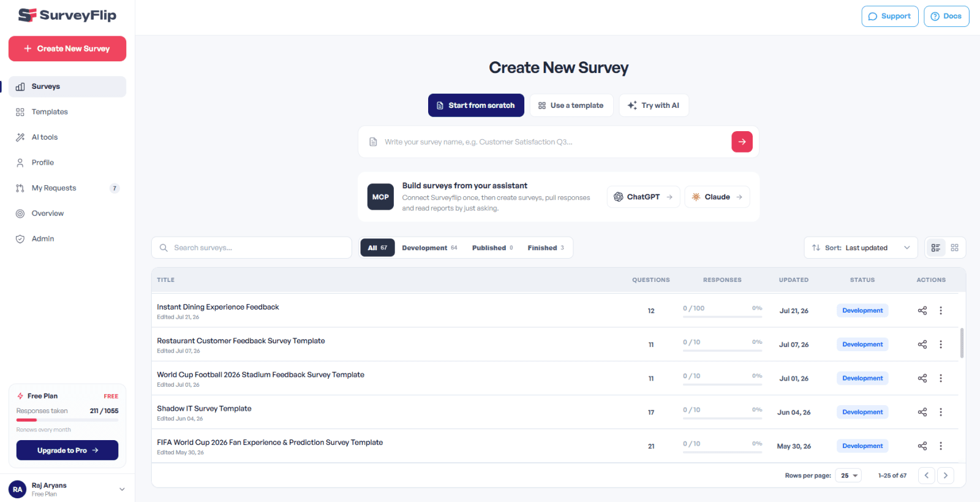Open Admin in the sidebar
Screen dimensions: 980x502
pyautogui.click(x=67, y=238)
